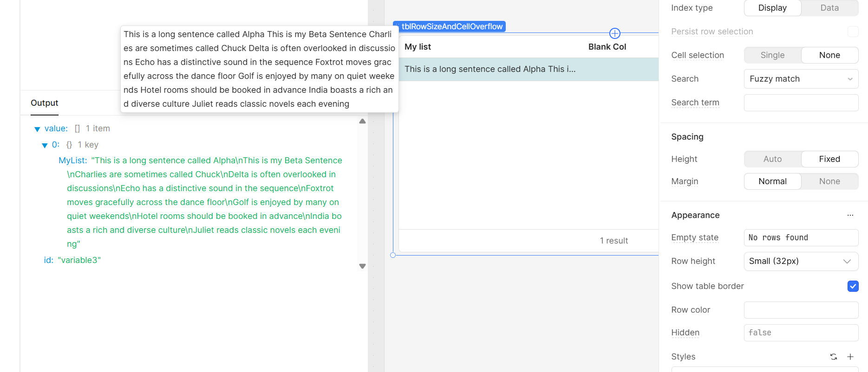Enable Persist row selection checkbox

coord(853,32)
